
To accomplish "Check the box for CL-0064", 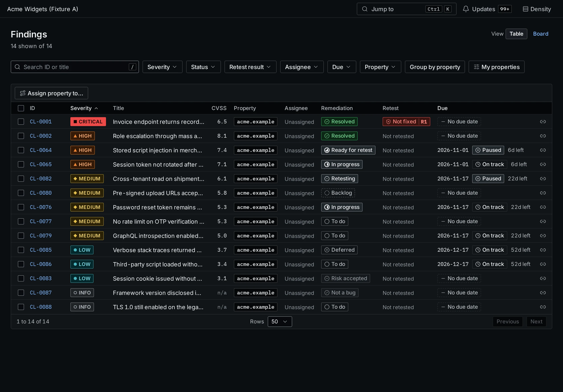I will tap(21, 150).
